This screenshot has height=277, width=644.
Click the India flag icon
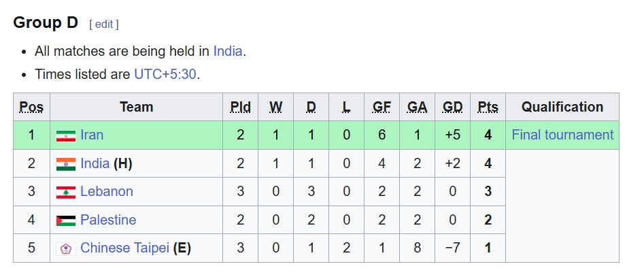(66, 164)
